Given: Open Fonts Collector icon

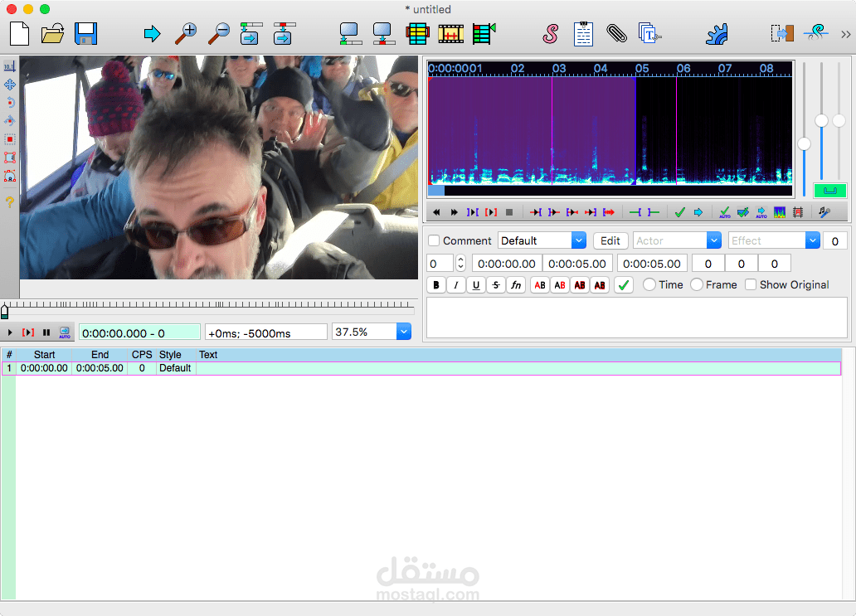Looking at the screenshot, I should pyautogui.click(x=649, y=34).
